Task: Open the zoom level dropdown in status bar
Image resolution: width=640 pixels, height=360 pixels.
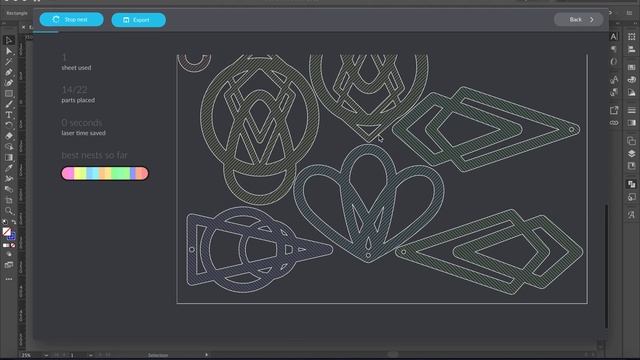Action: 46,355
